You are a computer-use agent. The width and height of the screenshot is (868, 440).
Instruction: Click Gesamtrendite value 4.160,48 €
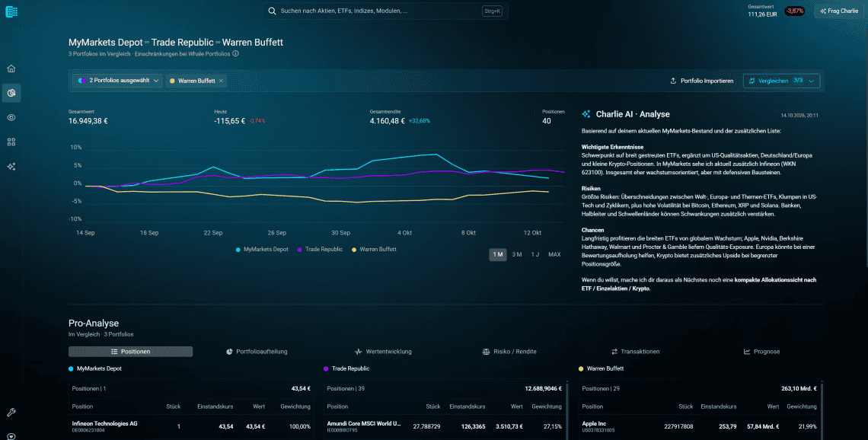pos(388,121)
